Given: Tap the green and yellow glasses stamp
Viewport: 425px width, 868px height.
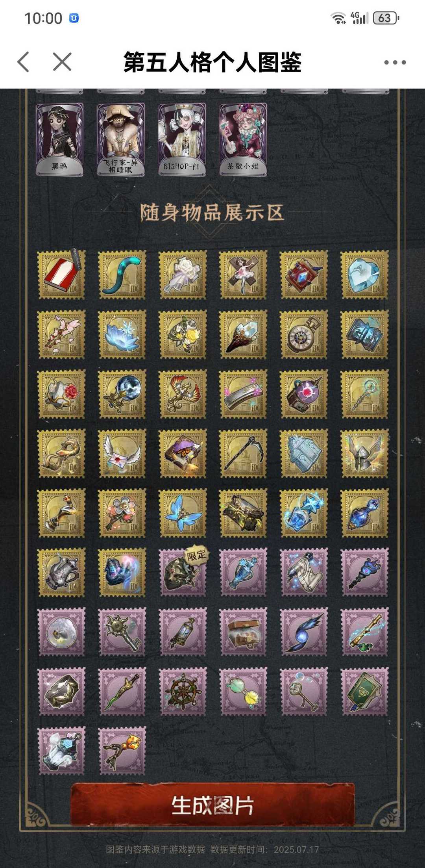Looking at the screenshot, I should point(243,691).
